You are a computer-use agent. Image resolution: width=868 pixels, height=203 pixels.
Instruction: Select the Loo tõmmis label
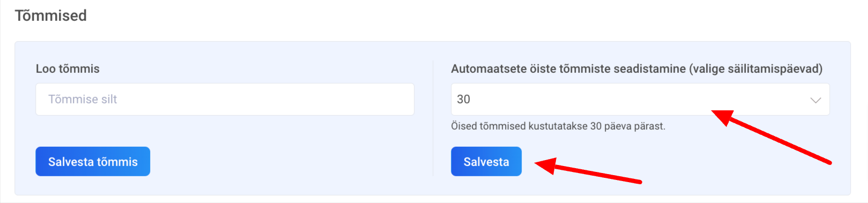68,69
